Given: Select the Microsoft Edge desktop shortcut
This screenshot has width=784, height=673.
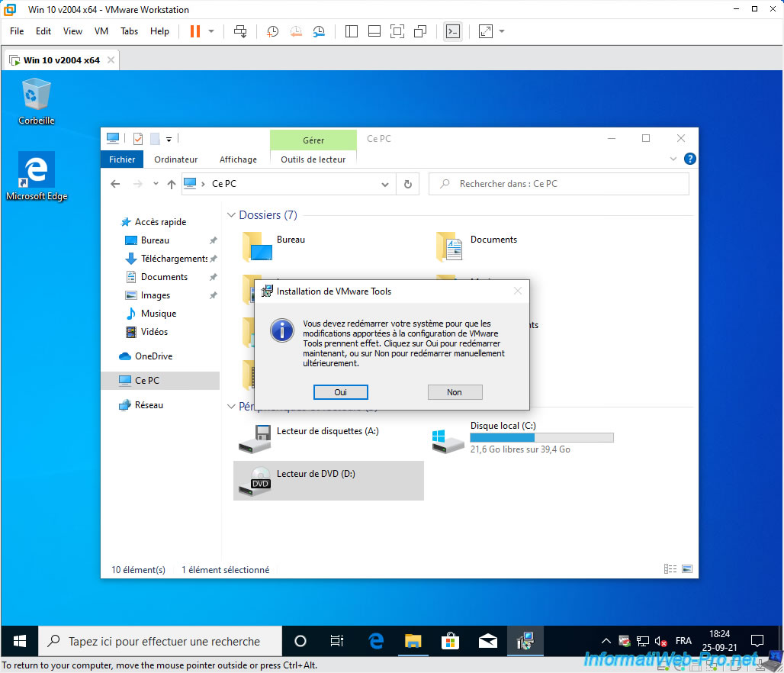Looking at the screenshot, I should click(x=37, y=176).
